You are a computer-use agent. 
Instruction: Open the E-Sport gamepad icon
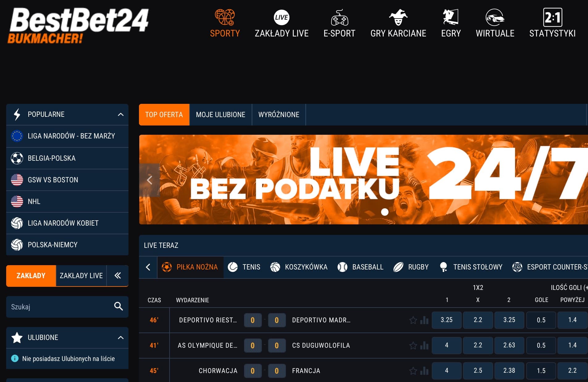click(339, 17)
